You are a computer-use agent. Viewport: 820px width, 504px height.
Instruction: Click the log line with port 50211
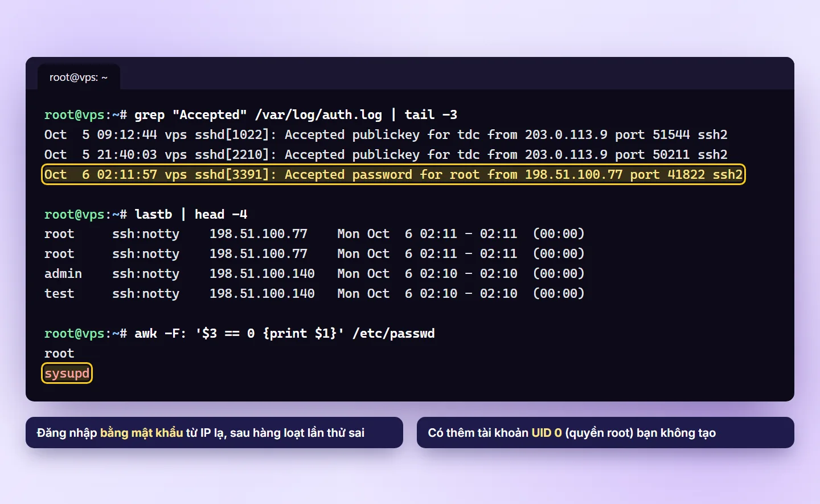[x=386, y=155]
